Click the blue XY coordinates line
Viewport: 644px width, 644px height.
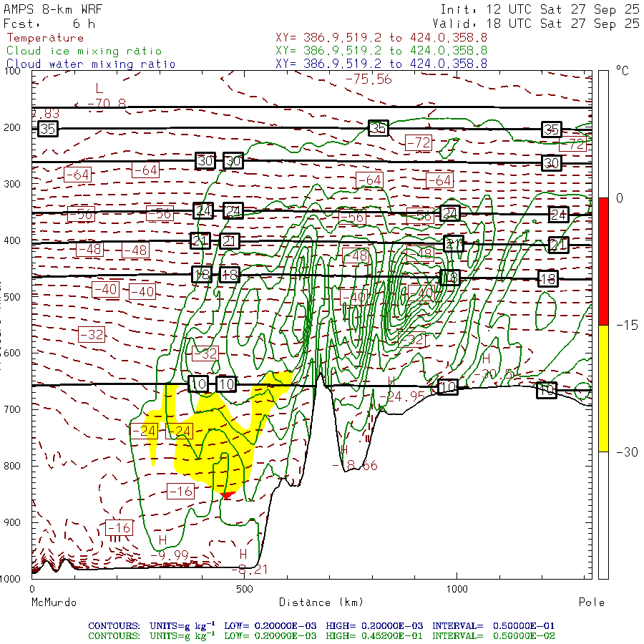381,64
